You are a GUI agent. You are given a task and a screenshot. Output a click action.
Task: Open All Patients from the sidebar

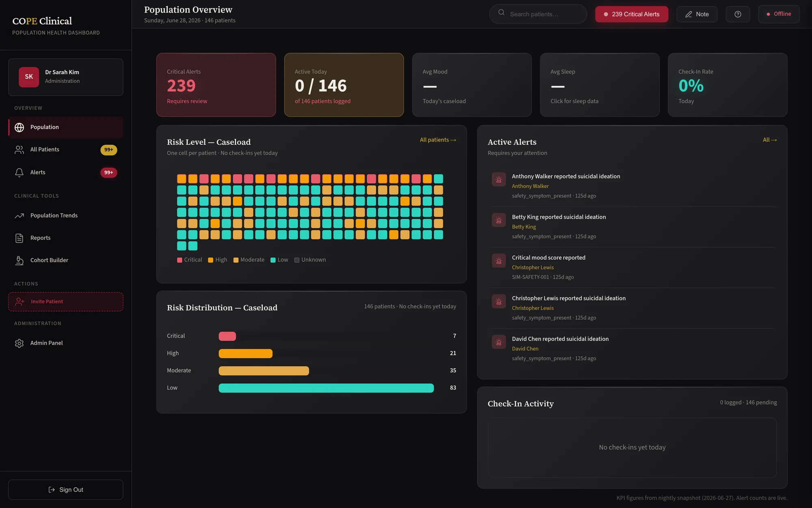click(65, 150)
